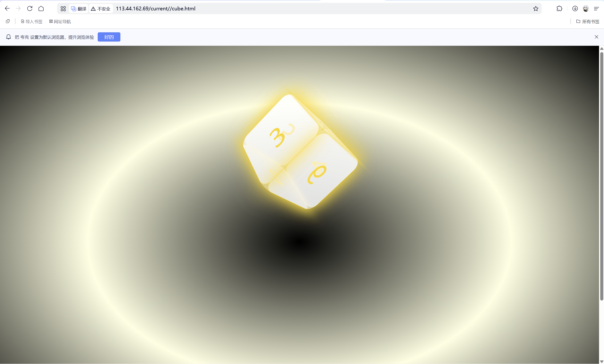Click the 不安全 security warning indicator
The width and height of the screenshot is (604, 364).
(x=101, y=9)
